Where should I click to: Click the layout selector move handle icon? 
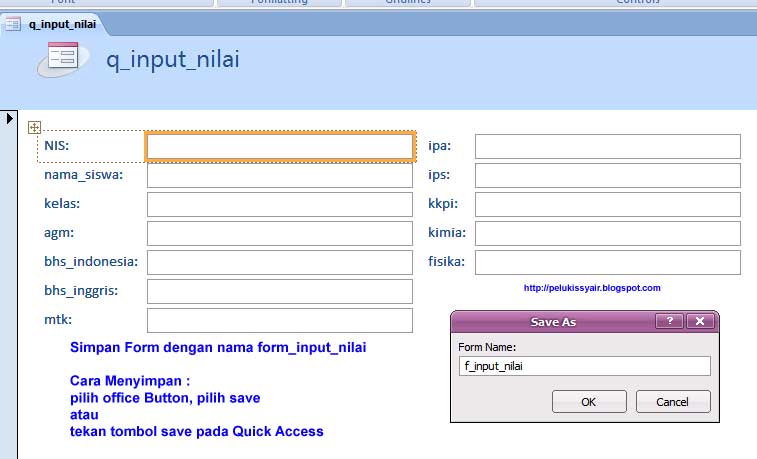tap(34, 127)
